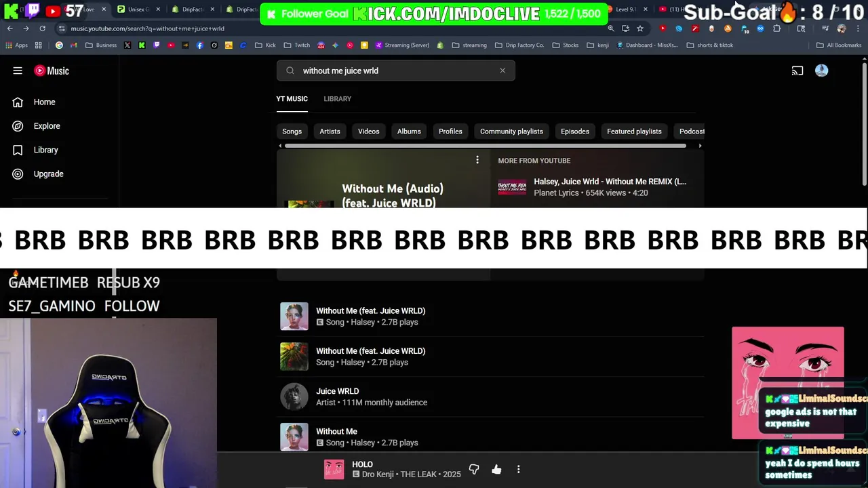Open the Without Me (Audio) card options menu
This screenshot has height=488, width=868.
pyautogui.click(x=477, y=160)
